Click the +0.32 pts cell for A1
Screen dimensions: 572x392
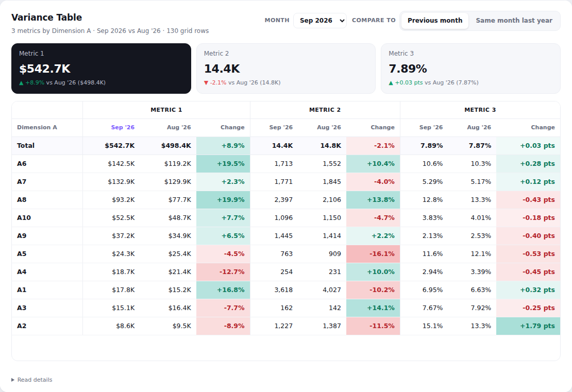tap(528, 290)
